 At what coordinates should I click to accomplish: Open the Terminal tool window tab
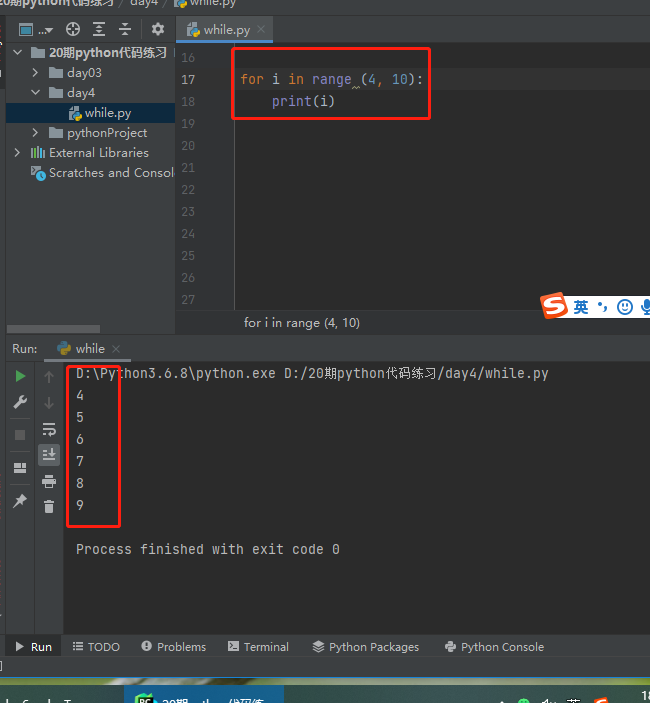point(258,647)
